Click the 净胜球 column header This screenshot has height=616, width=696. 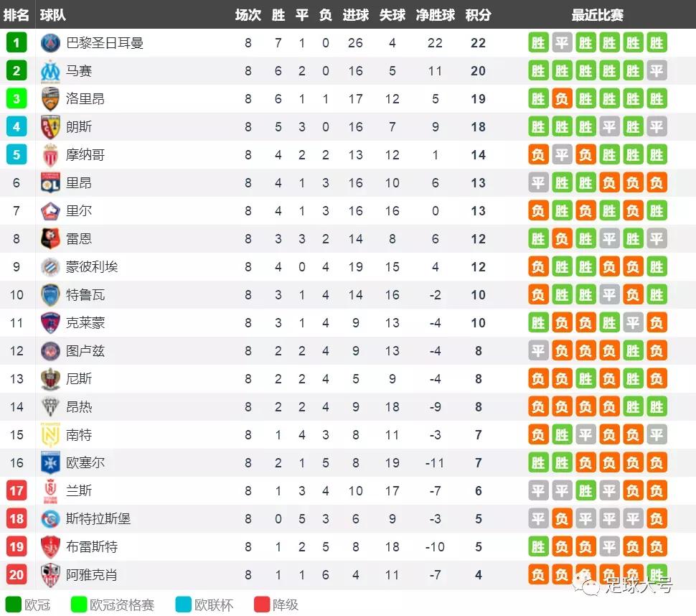point(436,15)
